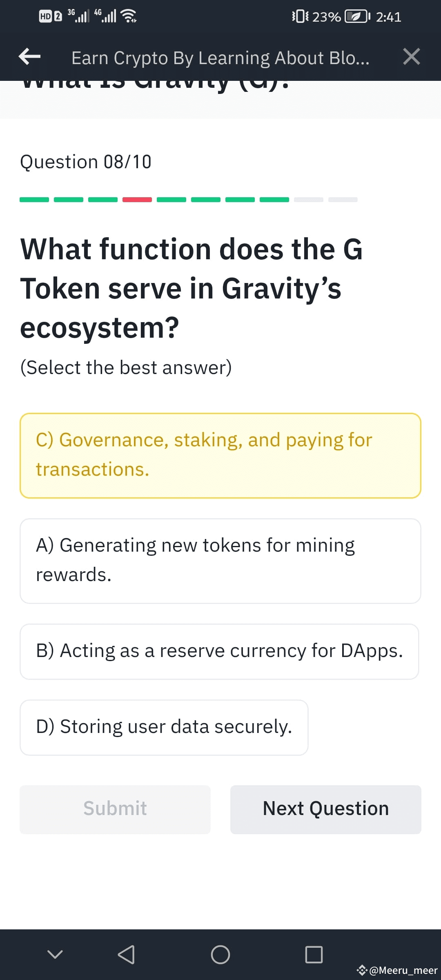This screenshot has width=441, height=980.
Task: Tap the home circle in navigation bar
Action: [x=220, y=954]
